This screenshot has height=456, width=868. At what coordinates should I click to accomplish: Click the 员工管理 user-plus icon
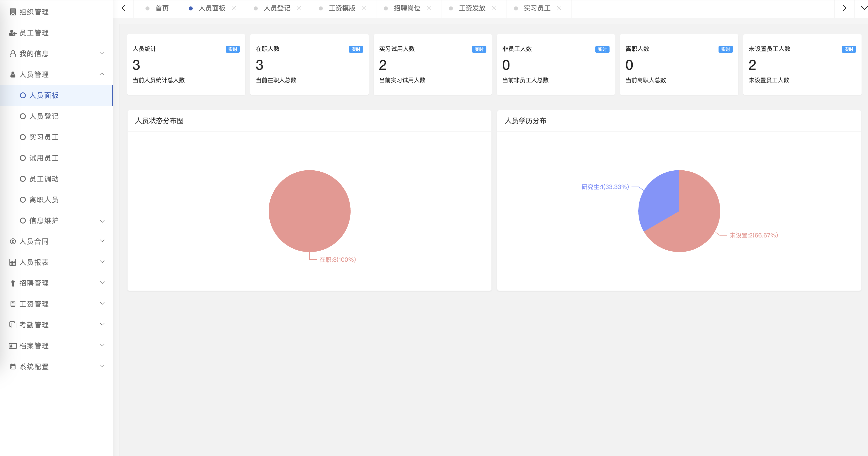(13, 33)
